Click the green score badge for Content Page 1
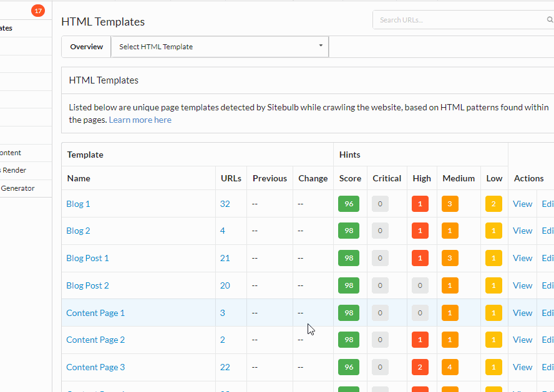The height and width of the screenshot is (392, 554). pos(349,313)
